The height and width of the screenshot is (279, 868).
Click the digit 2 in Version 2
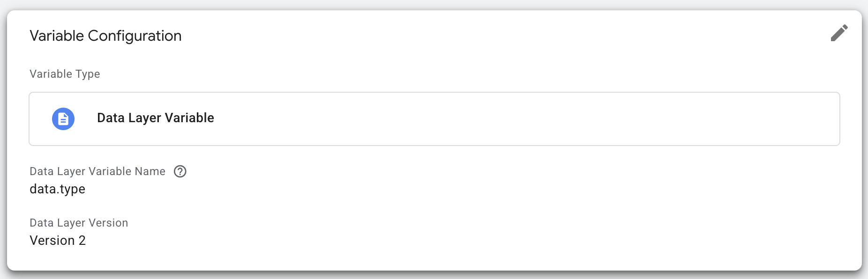coord(82,241)
